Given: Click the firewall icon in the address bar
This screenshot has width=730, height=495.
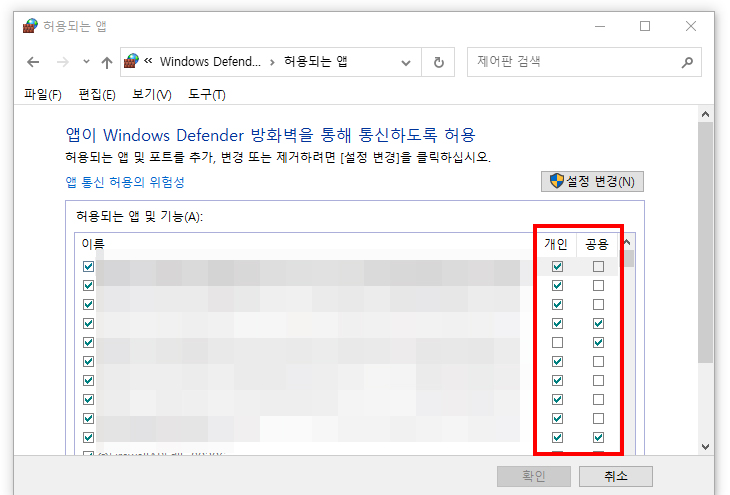Looking at the screenshot, I should [131, 61].
